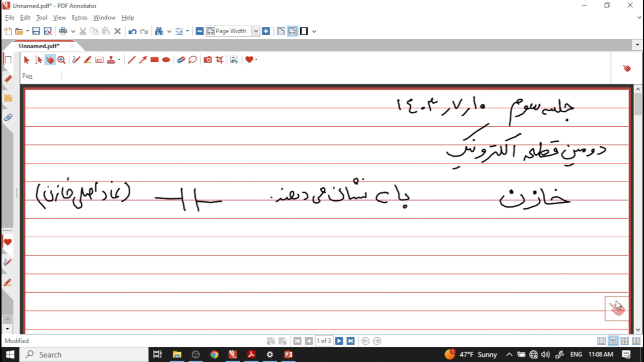644x362 pixels.
Task: Open the Tool menu
Action: coord(42,17)
